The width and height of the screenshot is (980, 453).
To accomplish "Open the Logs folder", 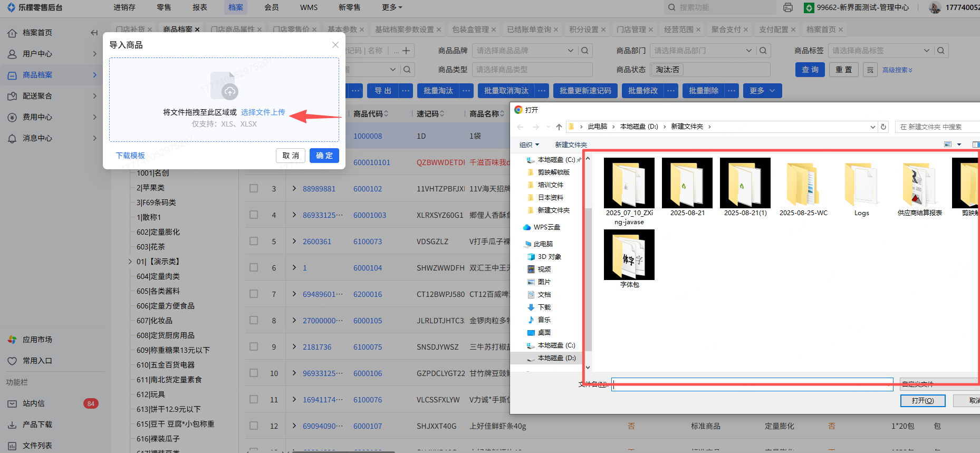I will [861, 187].
